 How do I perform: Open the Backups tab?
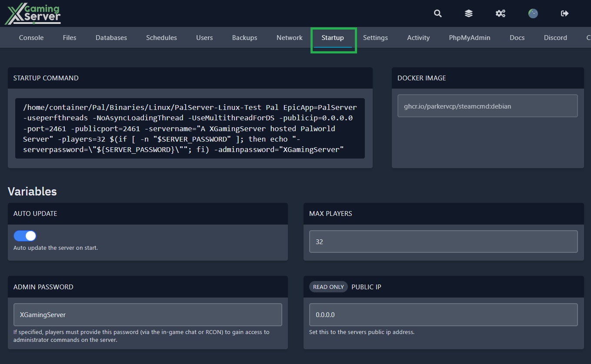pos(244,37)
